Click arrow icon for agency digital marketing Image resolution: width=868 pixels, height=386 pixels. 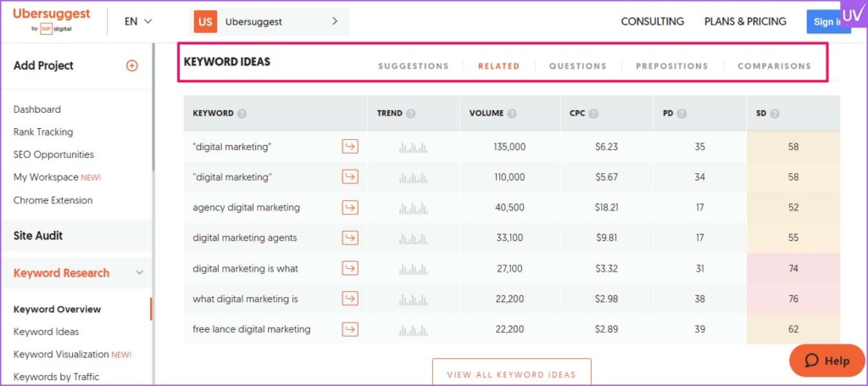point(349,207)
